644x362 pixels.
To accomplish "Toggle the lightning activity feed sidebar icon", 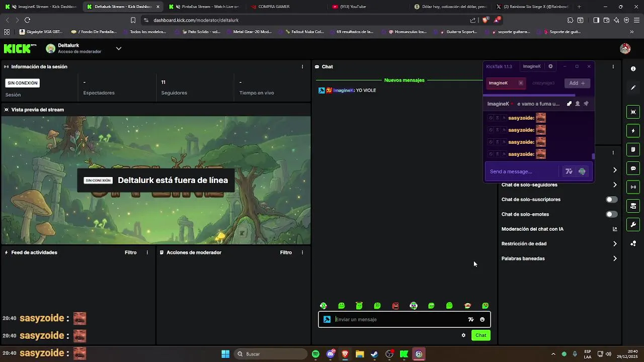I will click(x=633, y=131).
